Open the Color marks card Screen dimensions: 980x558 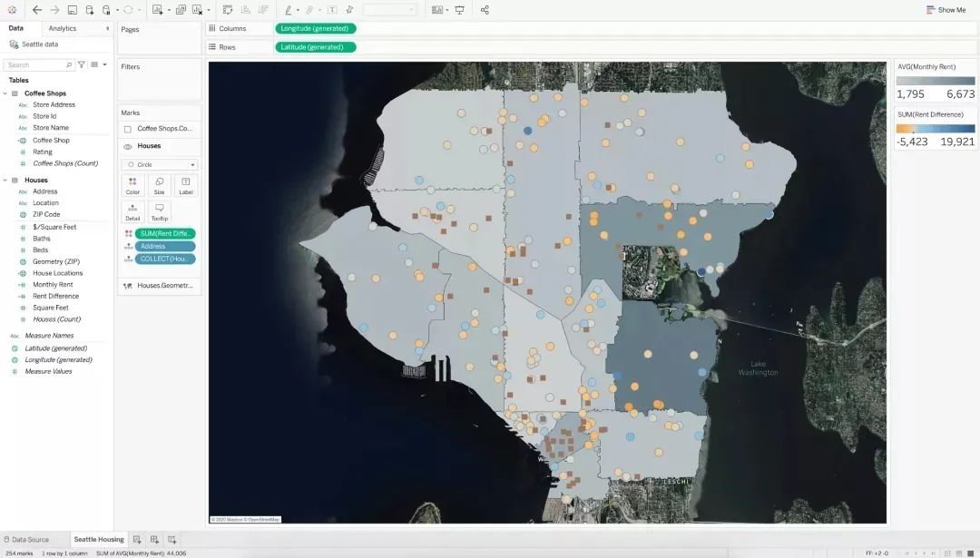point(132,186)
